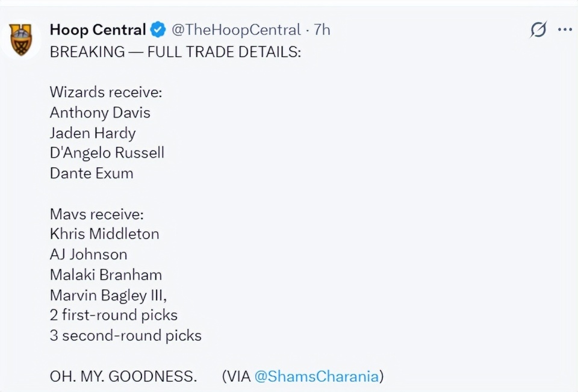Click the Anthony Davis text line

pos(100,113)
